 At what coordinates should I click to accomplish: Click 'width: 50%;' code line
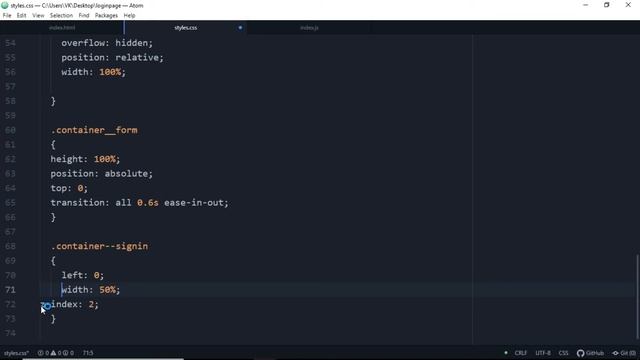click(x=91, y=290)
